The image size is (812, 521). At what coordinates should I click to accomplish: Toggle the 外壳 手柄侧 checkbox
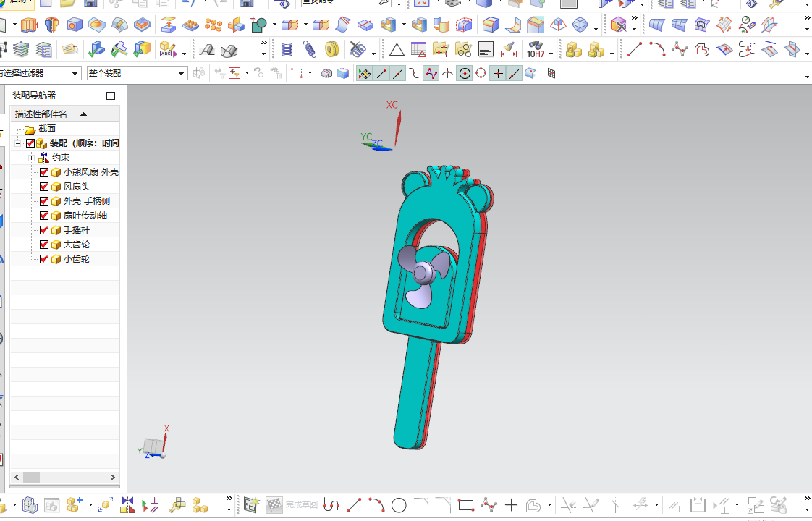(44, 201)
